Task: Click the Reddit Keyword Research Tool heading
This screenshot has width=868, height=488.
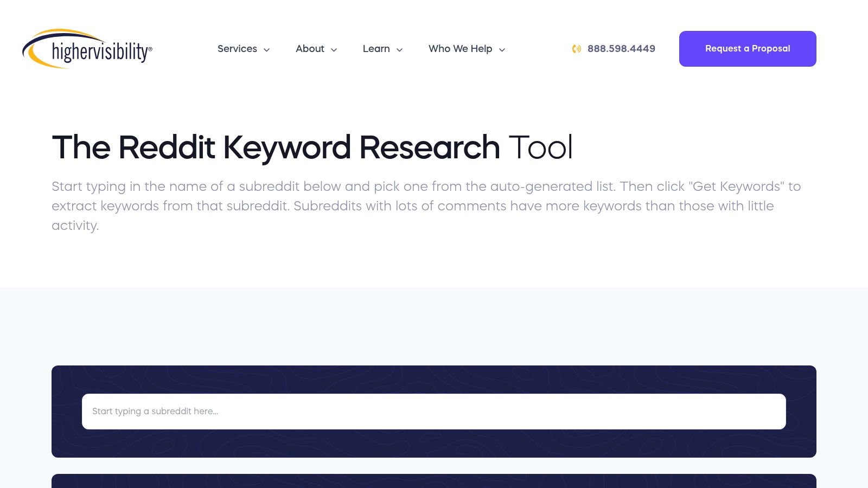Action: click(312, 147)
